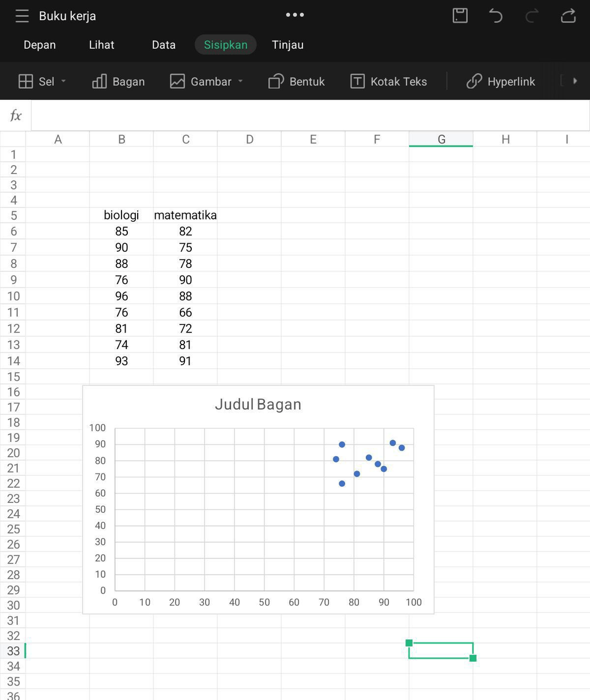
Task: Switch to the Data tab
Action: click(164, 45)
